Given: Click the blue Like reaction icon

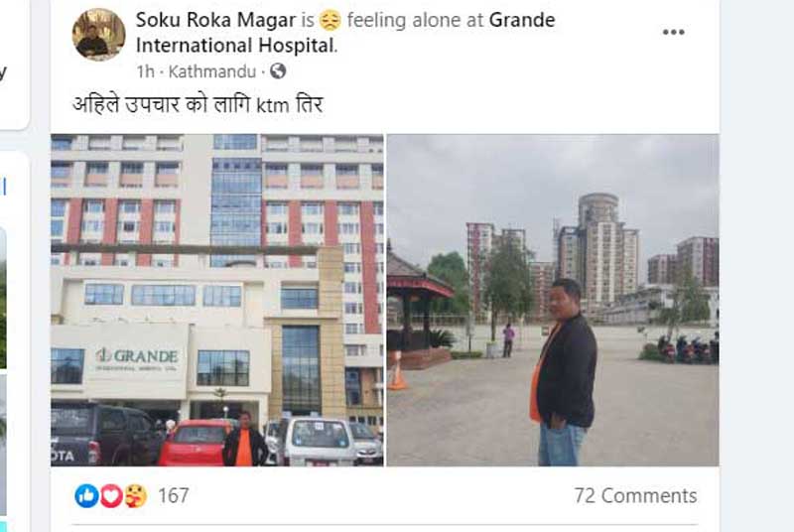Looking at the screenshot, I should click(86, 495).
